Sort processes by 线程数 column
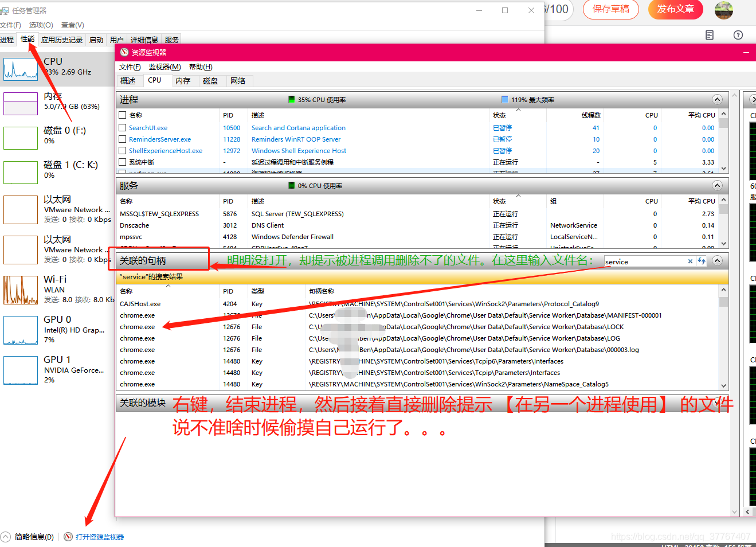This screenshot has height=547, width=756. (590, 115)
